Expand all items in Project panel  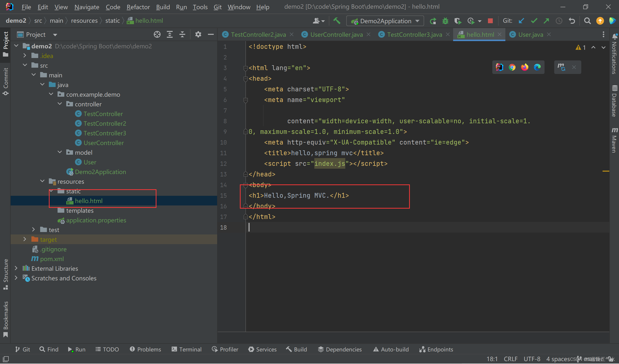tap(170, 34)
